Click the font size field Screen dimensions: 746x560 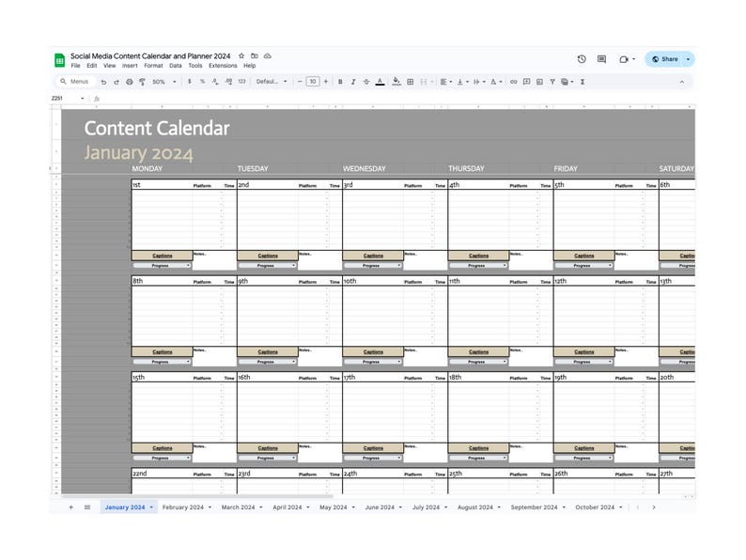click(x=313, y=82)
